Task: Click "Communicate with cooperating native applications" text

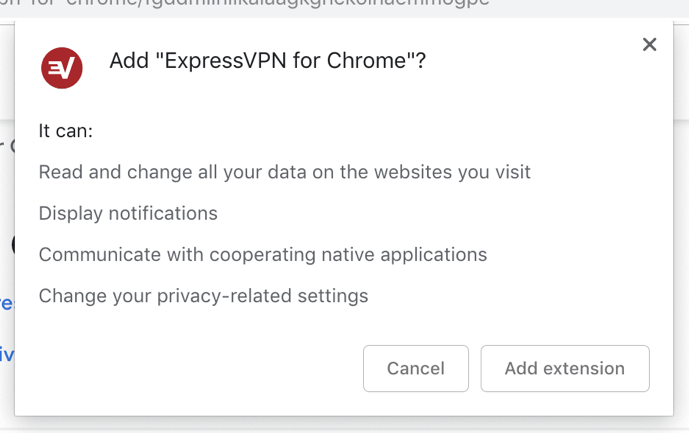Action: [263, 255]
